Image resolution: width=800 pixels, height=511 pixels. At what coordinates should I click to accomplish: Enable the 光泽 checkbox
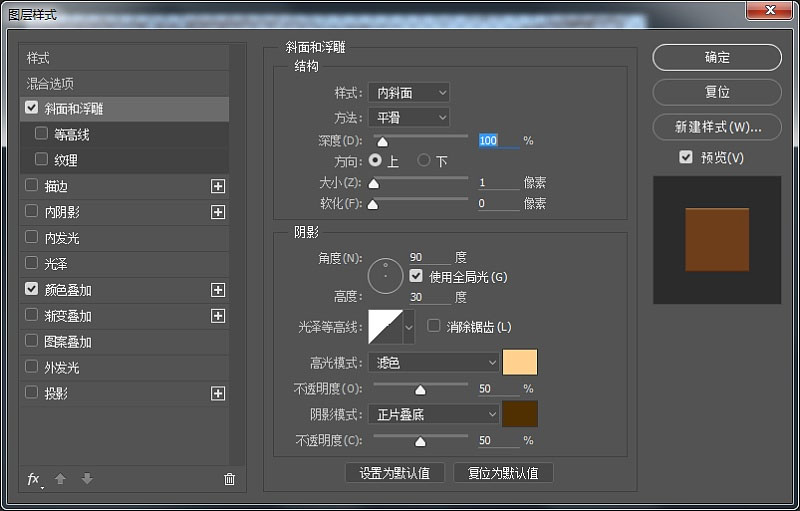32,263
